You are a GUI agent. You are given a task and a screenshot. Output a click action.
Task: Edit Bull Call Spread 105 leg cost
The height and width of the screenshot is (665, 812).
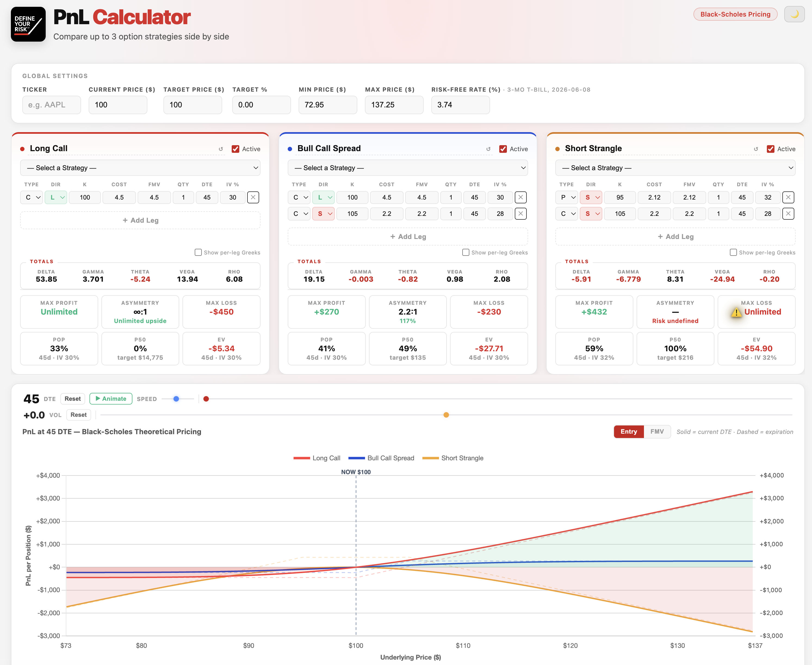tap(387, 214)
